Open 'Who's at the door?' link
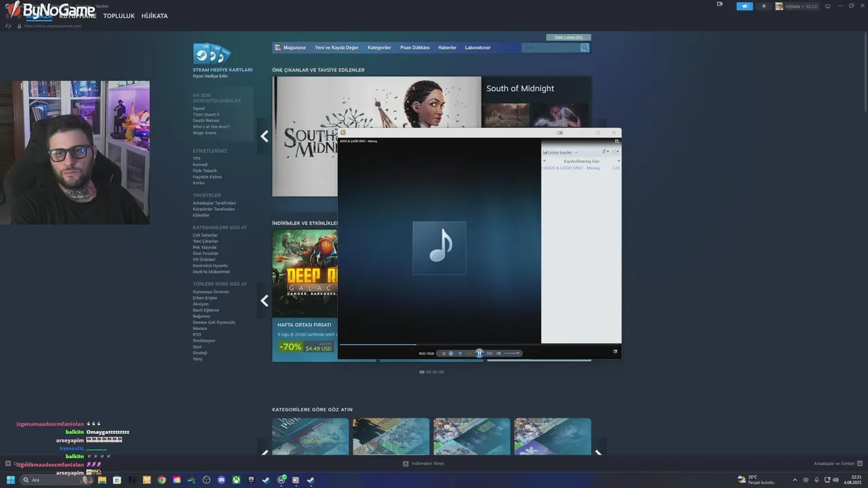 coord(211,127)
